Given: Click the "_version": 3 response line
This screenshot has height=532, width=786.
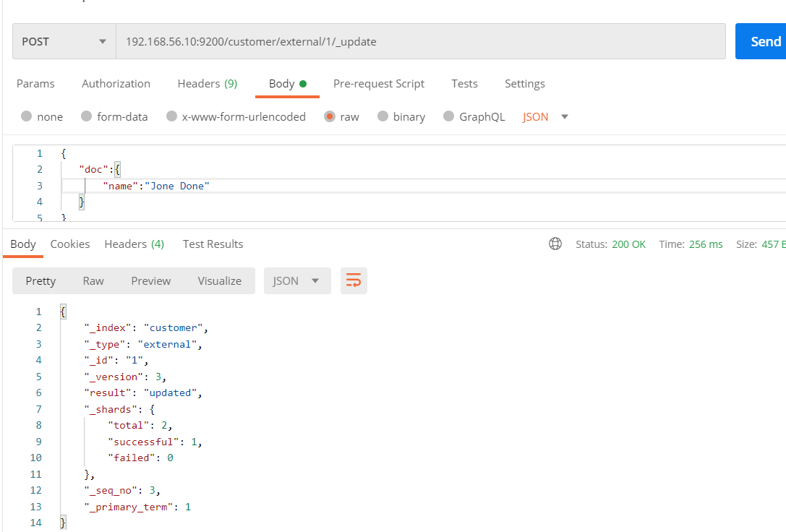Looking at the screenshot, I should coord(125,377).
